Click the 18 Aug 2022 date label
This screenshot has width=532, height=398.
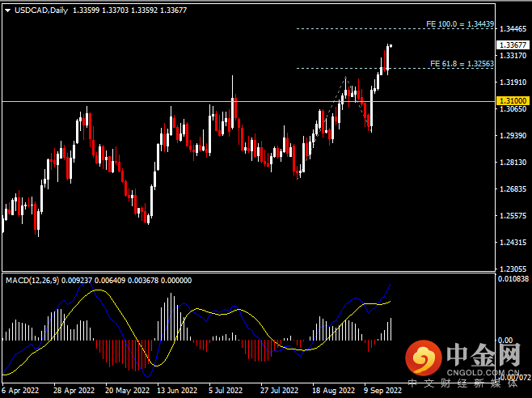click(332, 389)
